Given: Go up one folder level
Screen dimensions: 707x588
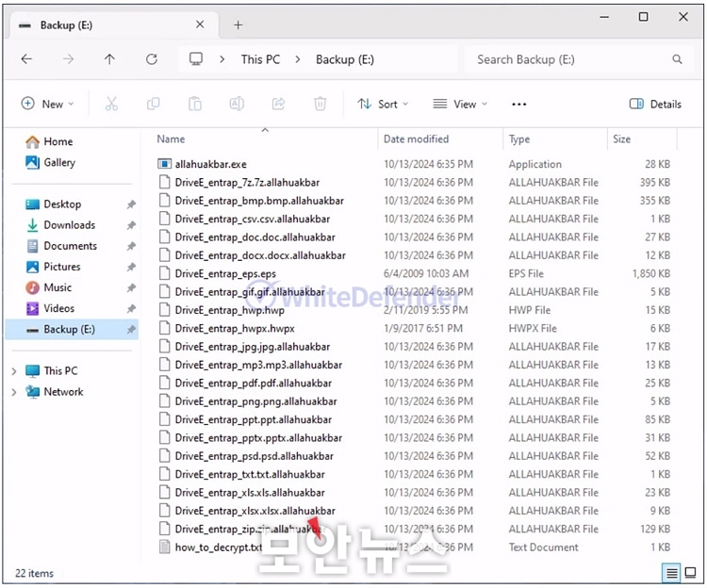Looking at the screenshot, I should click(109, 59).
